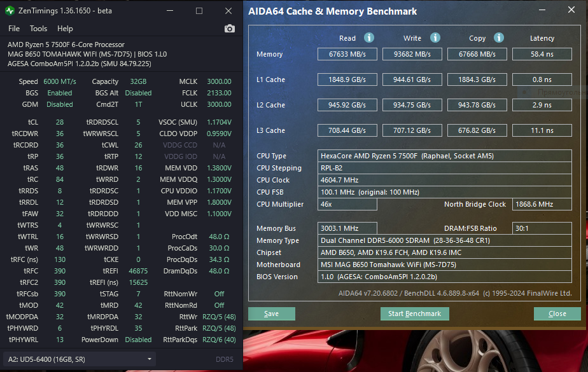Image resolution: width=588 pixels, height=372 pixels.
Task: Click the DRAM:FSB Ratio field 30:1
Action: tap(542, 228)
